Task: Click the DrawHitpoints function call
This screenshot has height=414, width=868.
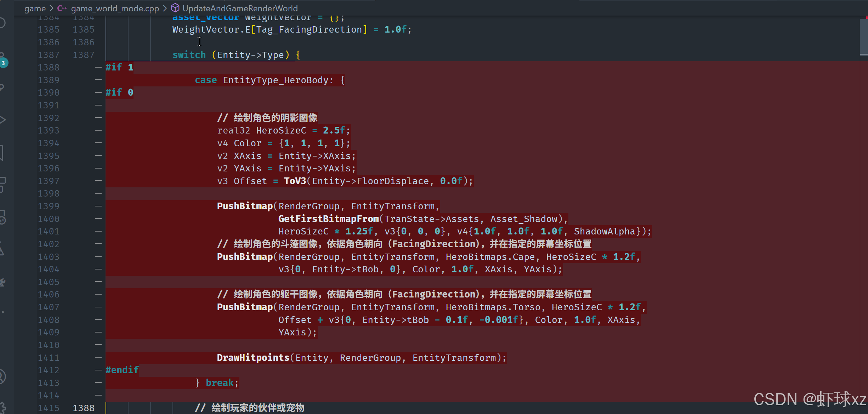Action: pyautogui.click(x=253, y=358)
